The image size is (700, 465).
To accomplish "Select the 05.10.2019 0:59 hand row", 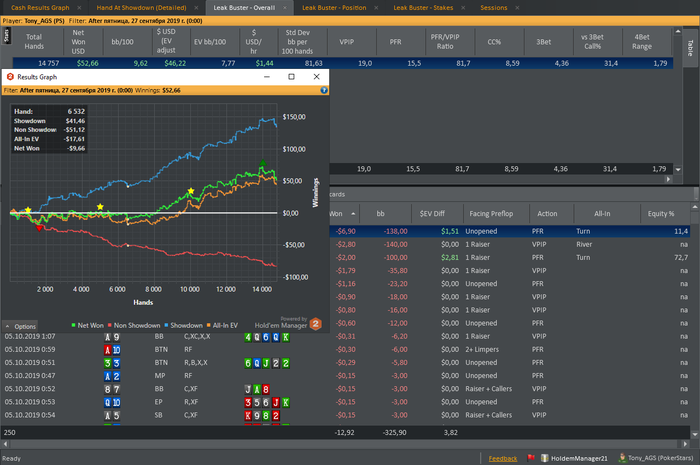I will [x=30, y=349].
